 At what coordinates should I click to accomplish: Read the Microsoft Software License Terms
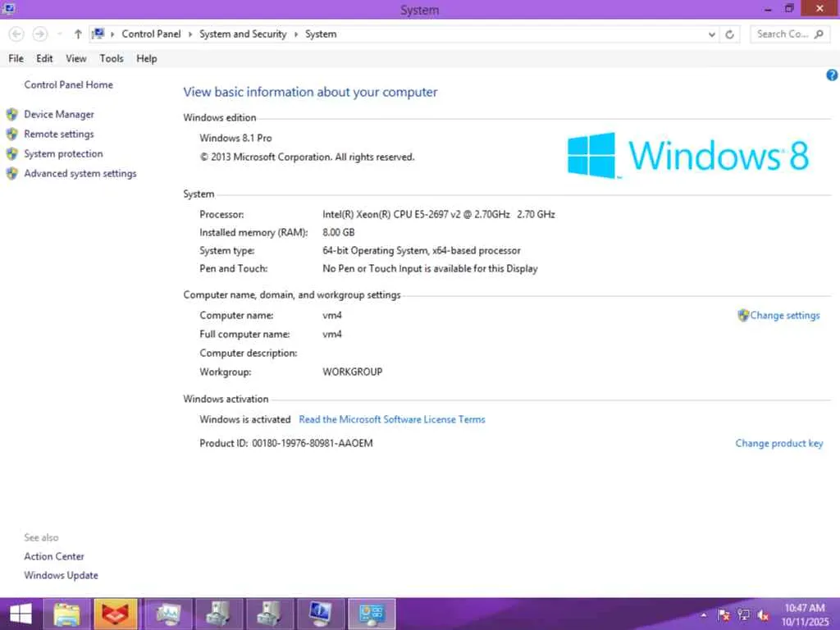[x=392, y=419]
